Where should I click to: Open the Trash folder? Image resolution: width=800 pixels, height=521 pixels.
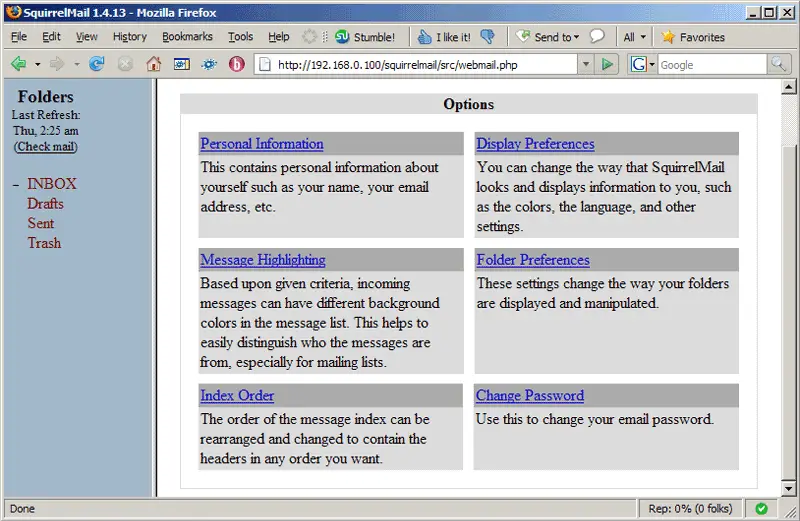44,243
